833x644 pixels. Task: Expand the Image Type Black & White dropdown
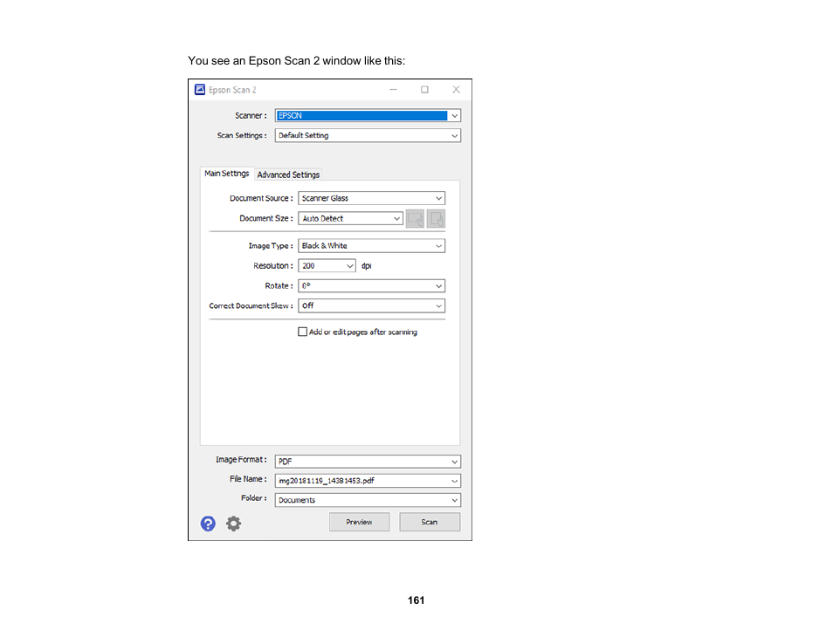point(371,246)
